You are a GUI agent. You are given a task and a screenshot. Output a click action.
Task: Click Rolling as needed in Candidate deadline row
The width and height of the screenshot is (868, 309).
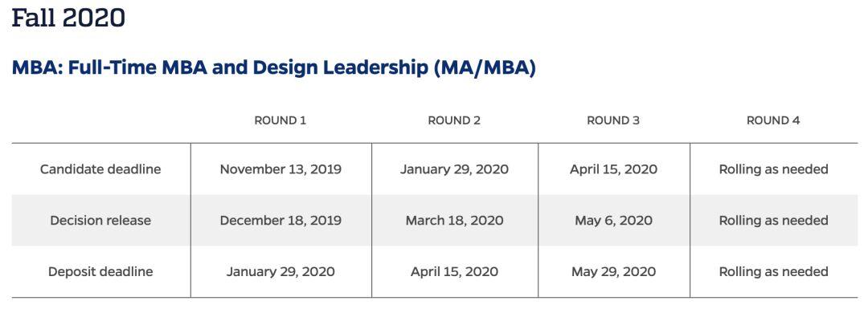pyautogui.click(x=774, y=169)
